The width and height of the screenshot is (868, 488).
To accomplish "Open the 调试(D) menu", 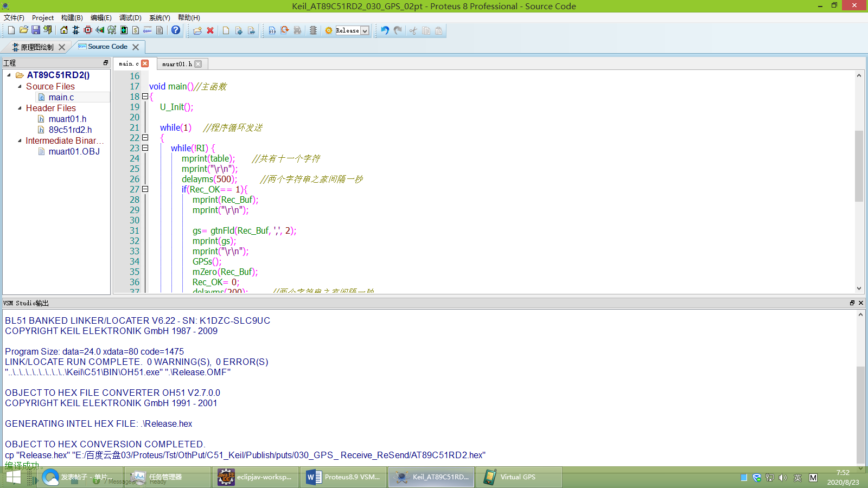I will (x=130, y=17).
